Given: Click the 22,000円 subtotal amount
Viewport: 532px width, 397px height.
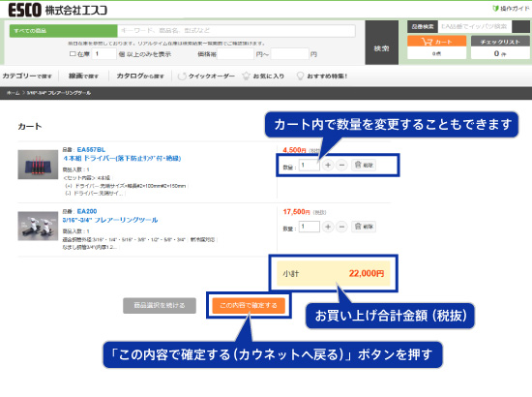Looking at the screenshot, I should coord(367,273).
